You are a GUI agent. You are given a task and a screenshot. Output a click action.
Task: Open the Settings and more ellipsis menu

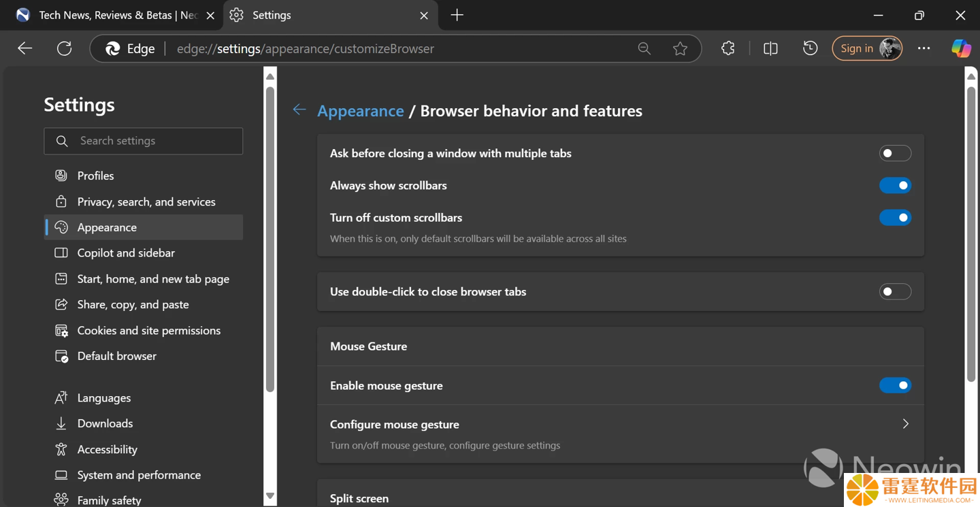click(924, 48)
